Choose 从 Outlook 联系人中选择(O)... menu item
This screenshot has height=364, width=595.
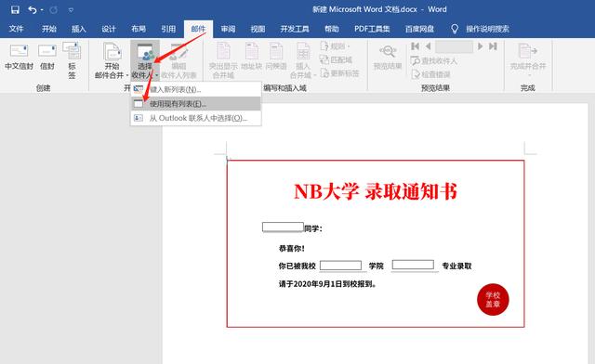pos(196,118)
